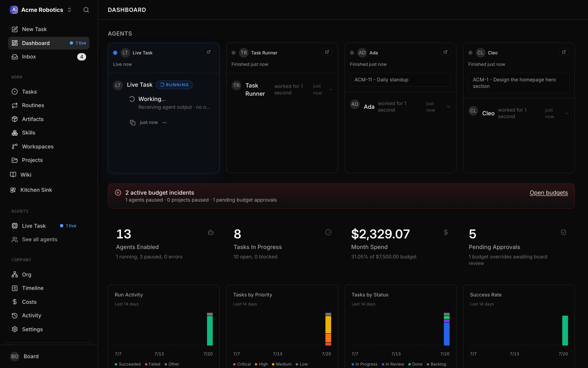The image size is (588, 368).
Task: Click the In Review legend item
Action: pos(393,364)
